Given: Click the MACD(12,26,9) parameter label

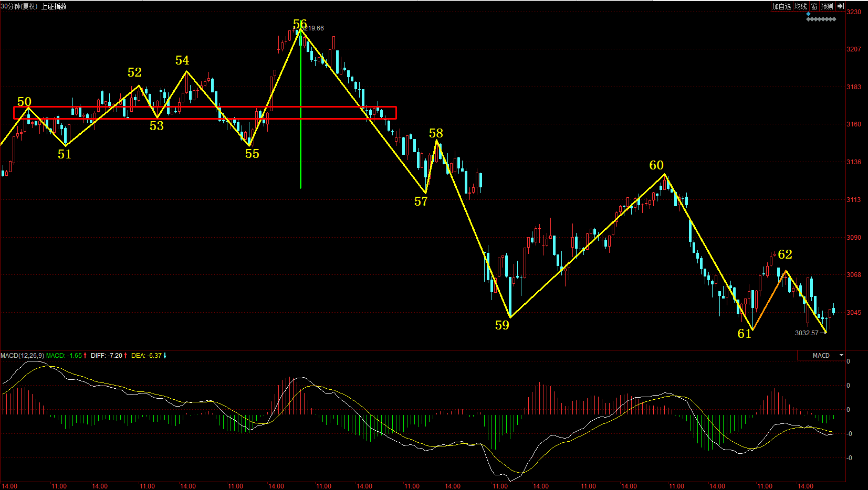Looking at the screenshot, I should click(23, 356).
